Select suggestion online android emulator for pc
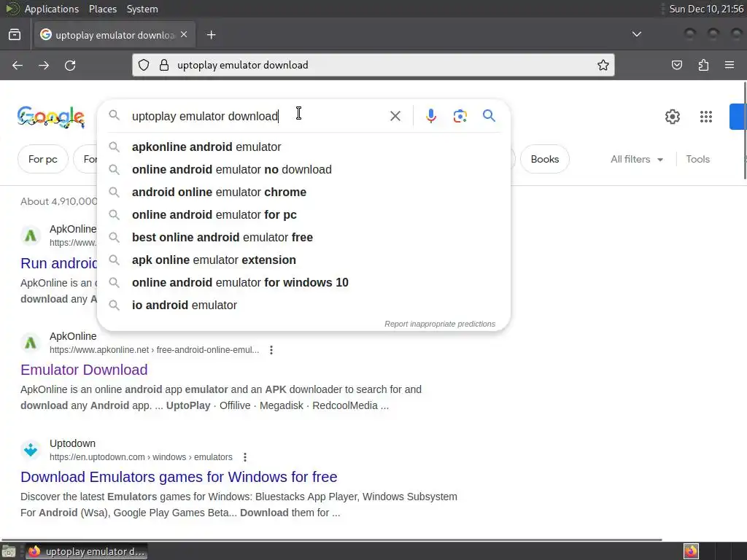The width and height of the screenshot is (747, 560). pos(304,215)
